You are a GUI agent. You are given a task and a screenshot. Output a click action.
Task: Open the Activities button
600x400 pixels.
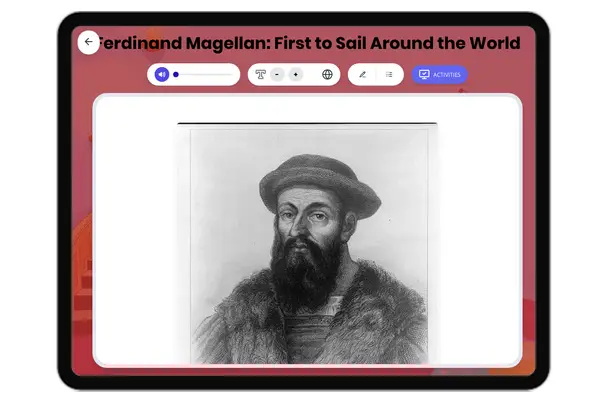(x=439, y=74)
